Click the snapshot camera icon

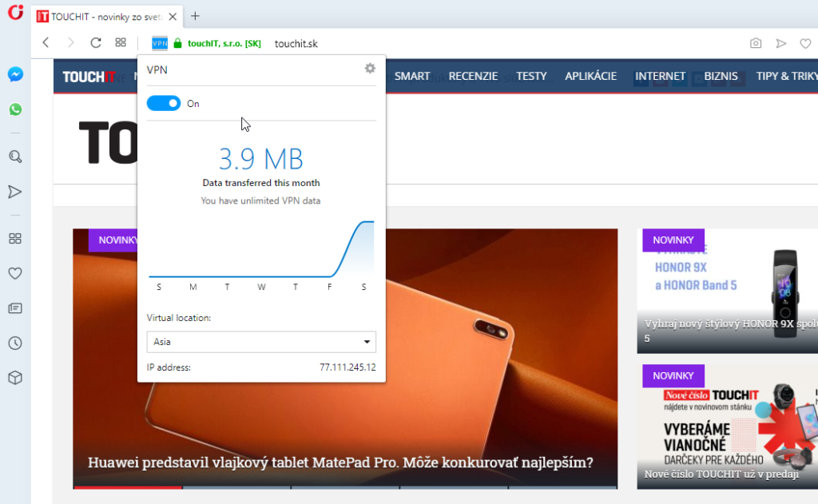[756, 43]
